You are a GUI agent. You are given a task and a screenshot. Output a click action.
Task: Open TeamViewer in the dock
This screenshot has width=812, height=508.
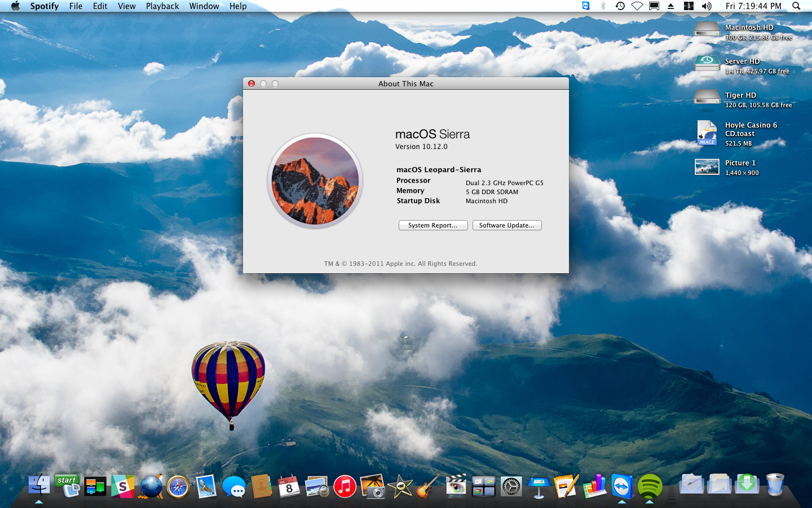tap(622, 486)
